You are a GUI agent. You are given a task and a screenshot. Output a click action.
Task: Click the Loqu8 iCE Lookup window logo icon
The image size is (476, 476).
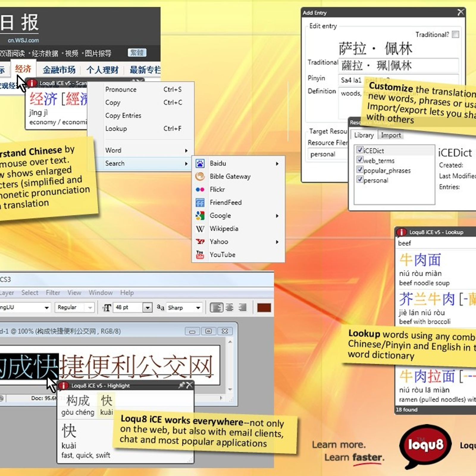point(401,232)
